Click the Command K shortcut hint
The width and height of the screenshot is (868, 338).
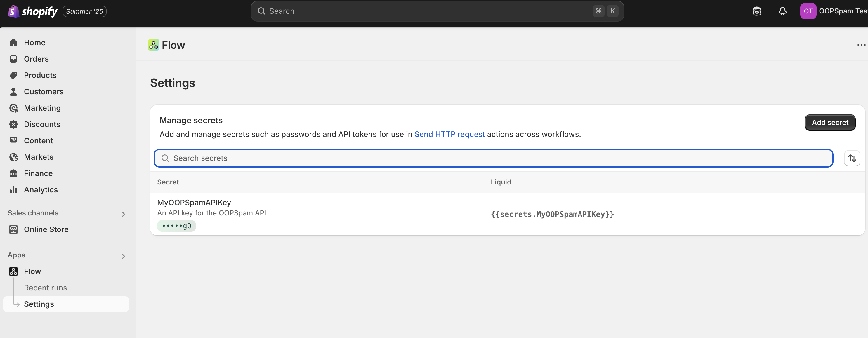click(x=605, y=11)
